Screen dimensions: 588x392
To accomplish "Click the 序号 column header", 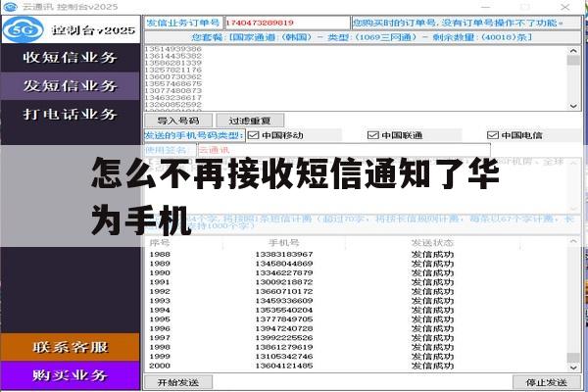I will (x=160, y=243).
